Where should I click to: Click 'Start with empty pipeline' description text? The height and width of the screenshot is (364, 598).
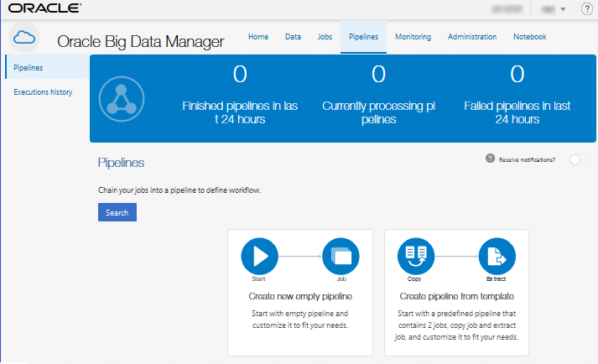click(299, 320)
